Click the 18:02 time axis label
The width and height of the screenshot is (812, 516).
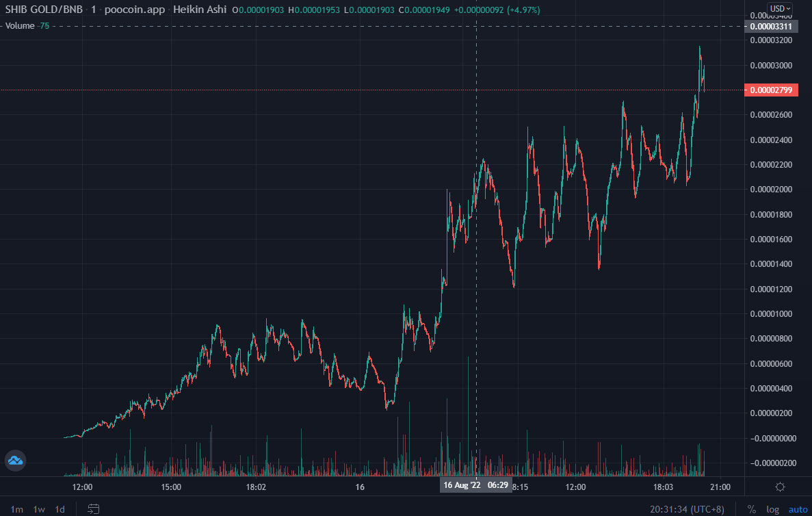click(x=256, y=487)
